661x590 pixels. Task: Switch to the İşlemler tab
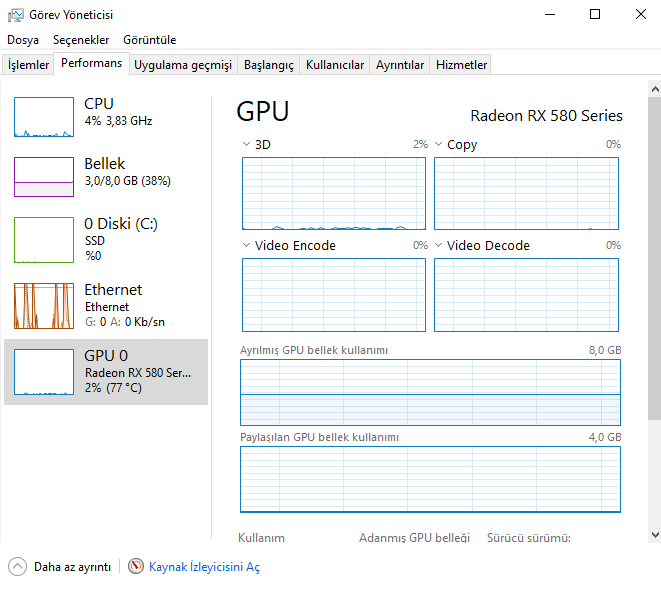click(x=28, y=65)
